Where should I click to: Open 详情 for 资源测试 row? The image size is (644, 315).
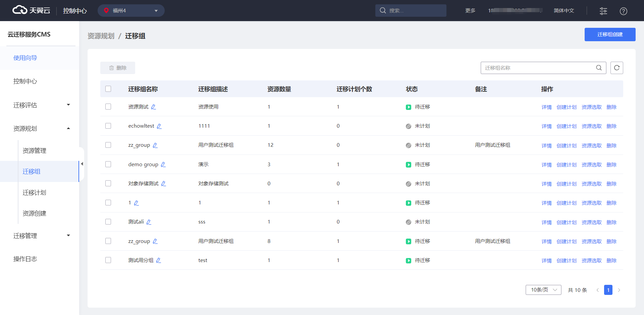(547, 107)
